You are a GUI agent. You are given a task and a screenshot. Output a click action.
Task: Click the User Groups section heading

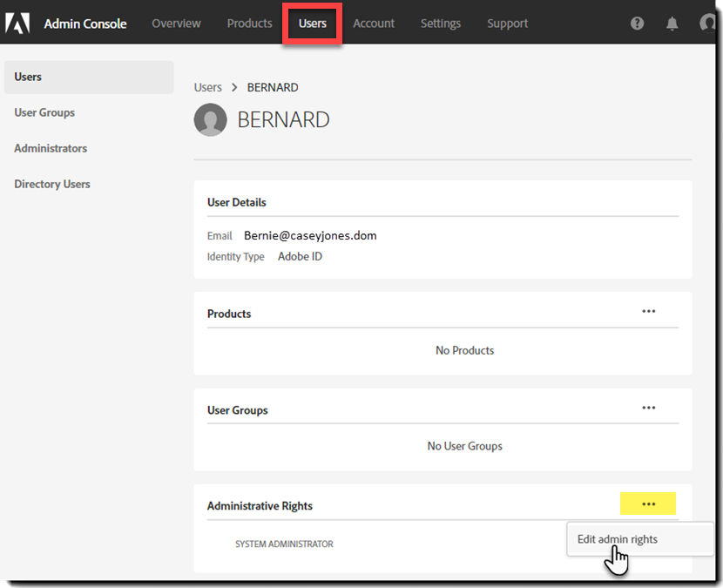coord(238,410)
